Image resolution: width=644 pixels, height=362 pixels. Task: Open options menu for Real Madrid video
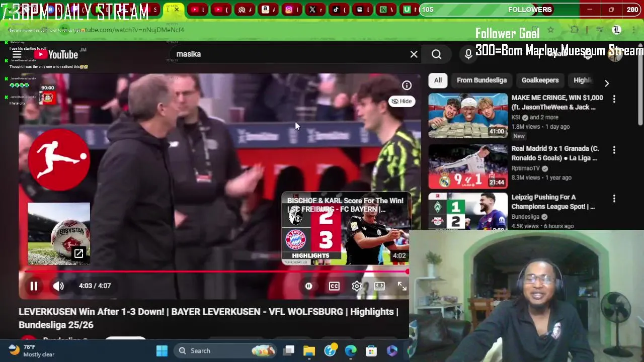tap(614, 150)
